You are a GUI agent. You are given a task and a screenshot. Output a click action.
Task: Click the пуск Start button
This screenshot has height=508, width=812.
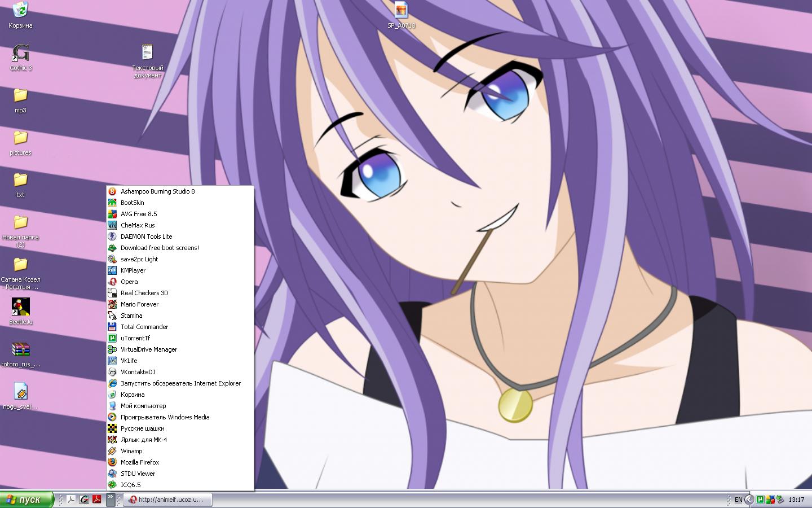click(27, 500)
